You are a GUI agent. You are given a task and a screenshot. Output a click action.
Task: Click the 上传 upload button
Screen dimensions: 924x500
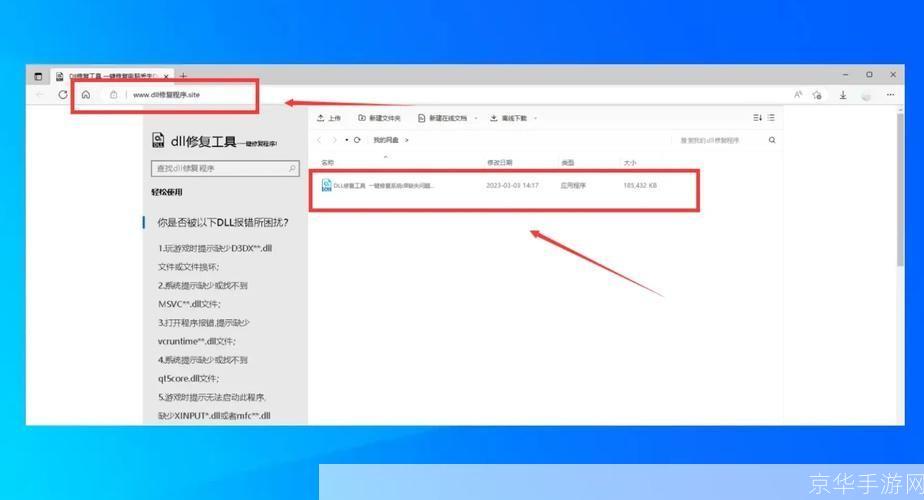point(329,118)
